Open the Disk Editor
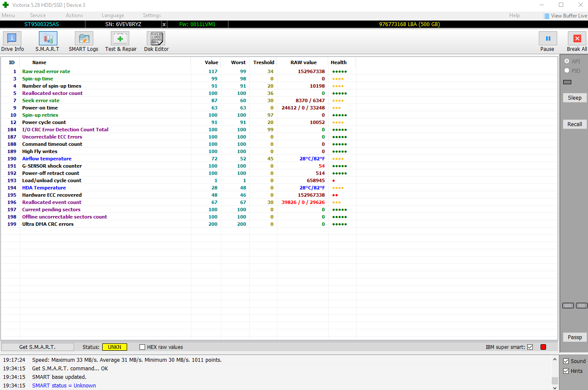This screenshot has width=588, height=390. point(156,39)
